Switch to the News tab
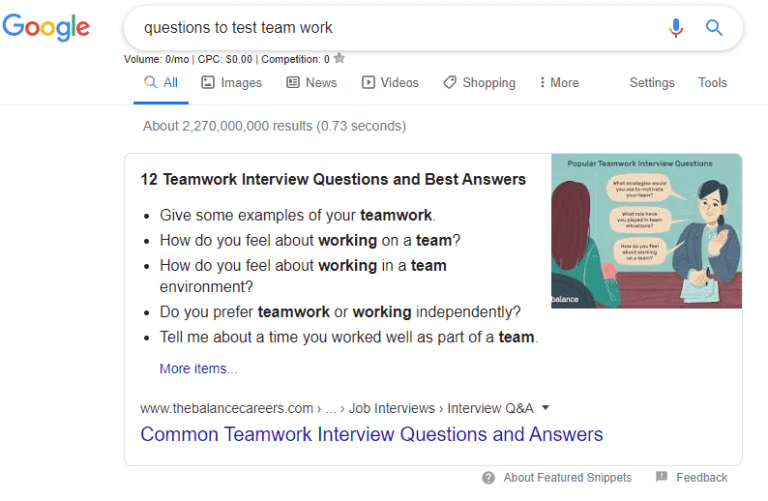This screenshot has height=501, width=768. click(312, 83)
